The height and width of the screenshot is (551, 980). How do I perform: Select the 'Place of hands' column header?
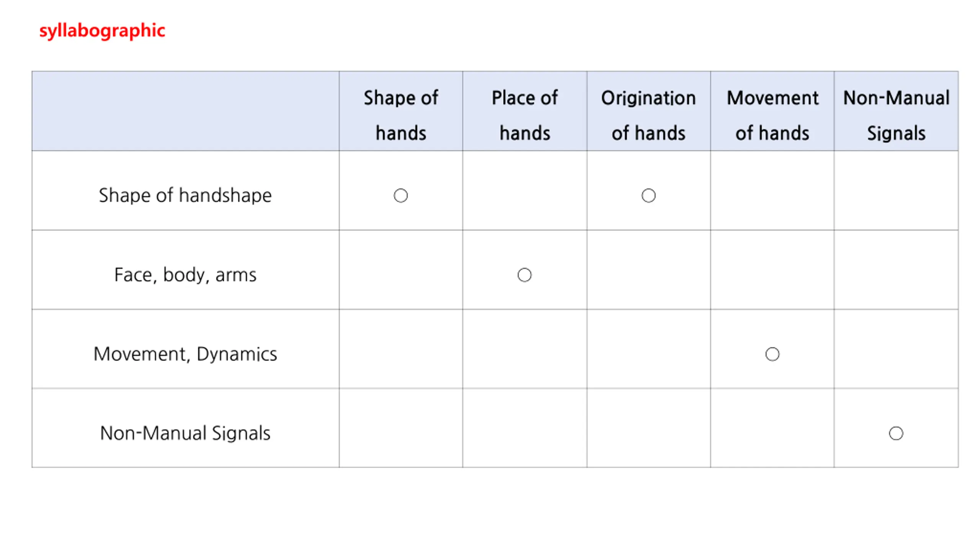tap(525, 111)
